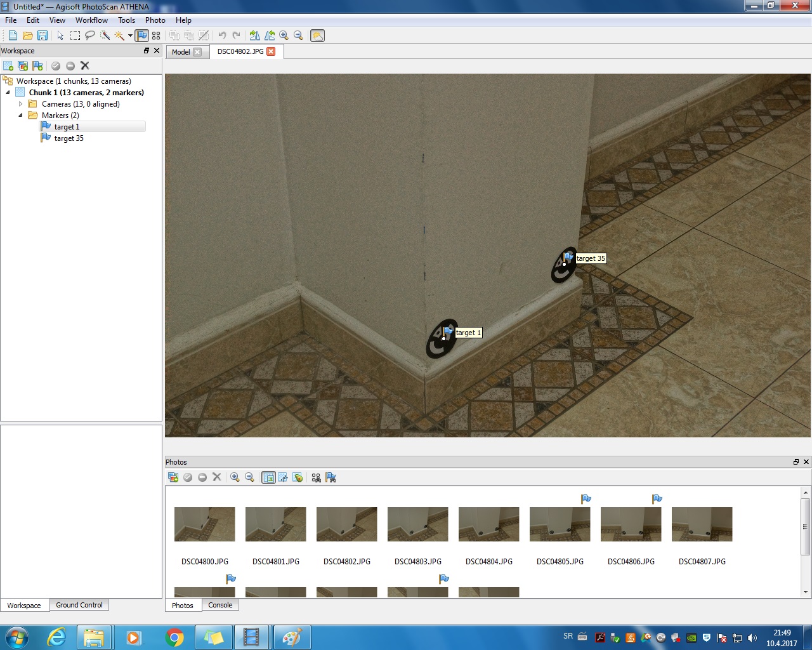Select the magic wand tool

(119, 36)
